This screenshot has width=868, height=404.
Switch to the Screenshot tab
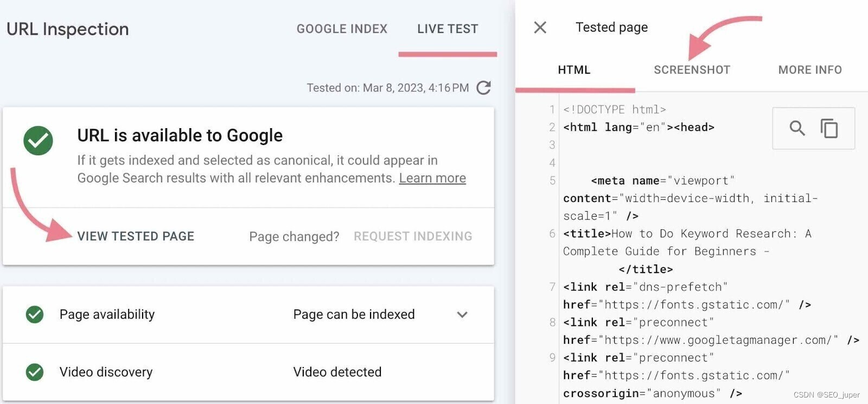click(x=692, y=70)
